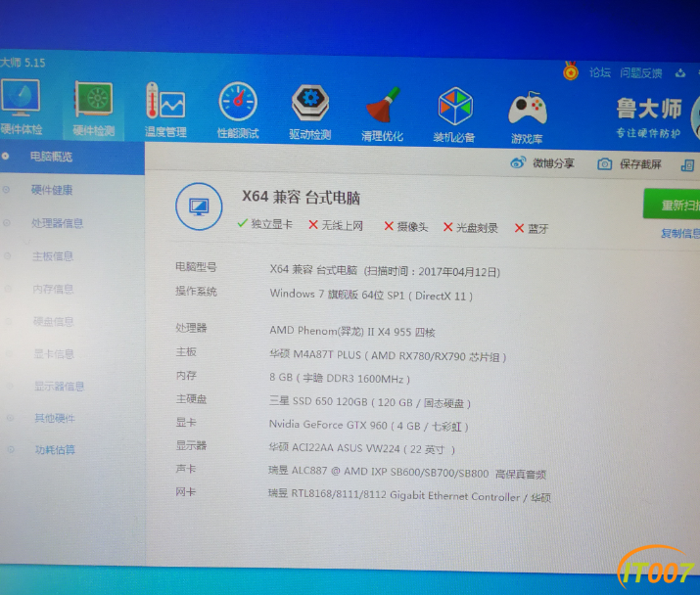Open the 硬件健康 sidebar item
Viewport: 700px width, 595px height.
(x=52, y=190)
